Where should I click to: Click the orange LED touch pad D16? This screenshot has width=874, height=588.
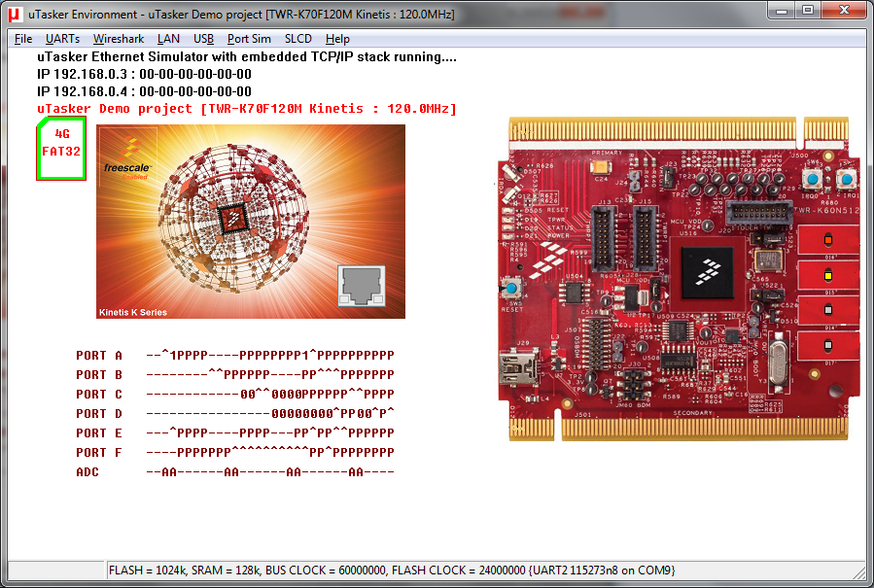coord(828,240)
